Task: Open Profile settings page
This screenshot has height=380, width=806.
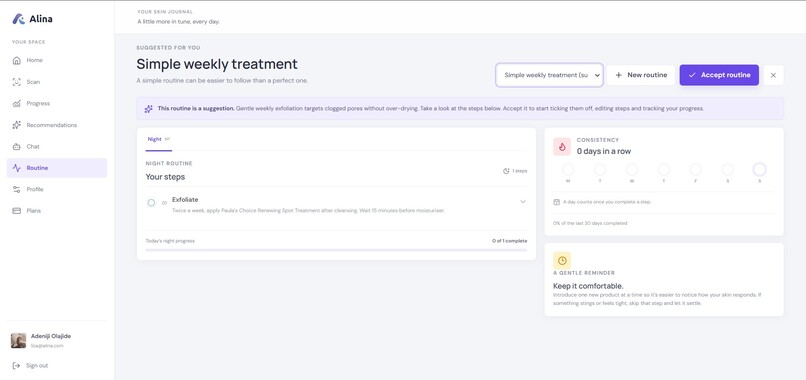Action: pos(57,189)
